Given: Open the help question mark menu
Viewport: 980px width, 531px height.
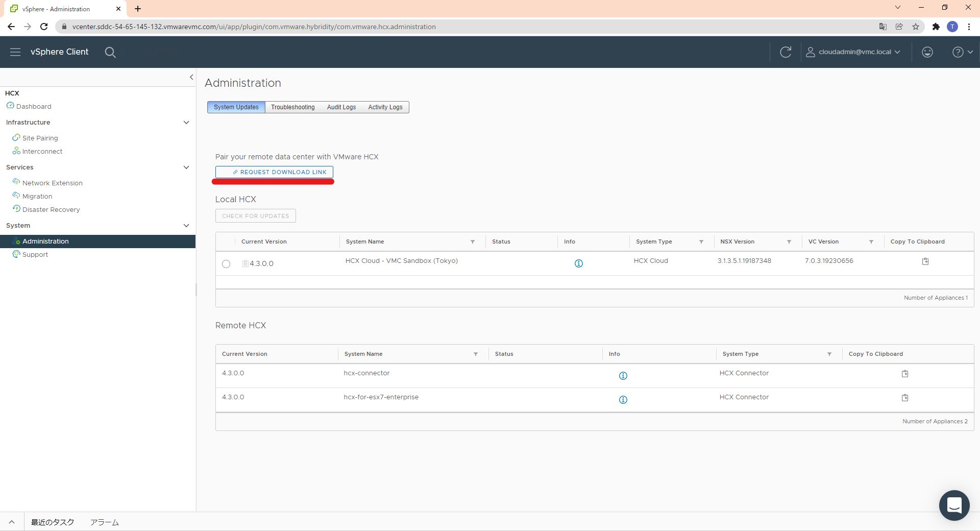Looking at the screenshot, I should coord(963,52).
